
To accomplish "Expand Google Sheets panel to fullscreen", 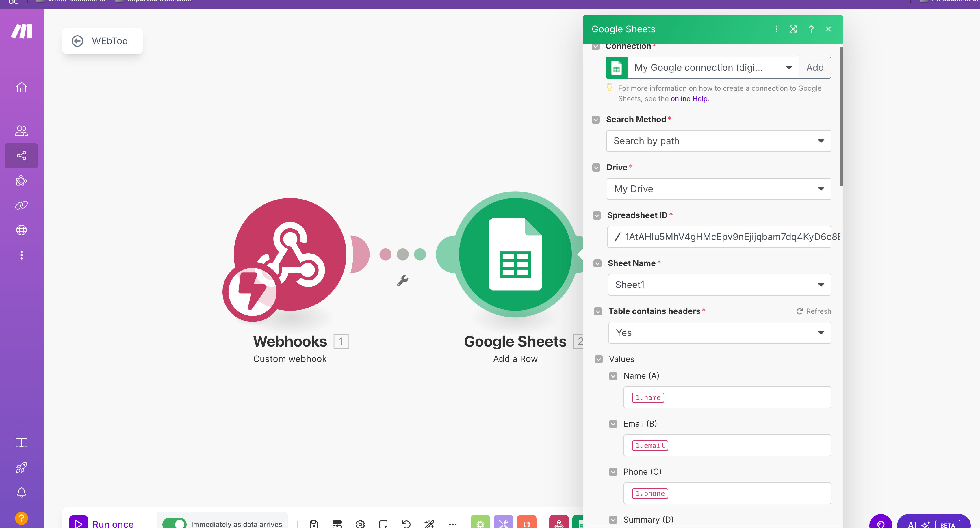I will tap(793, 29).
